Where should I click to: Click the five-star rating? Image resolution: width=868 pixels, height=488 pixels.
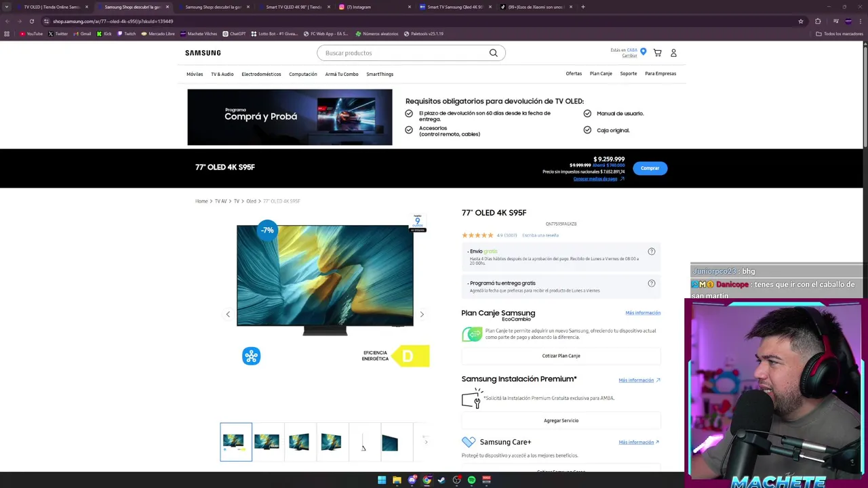tap(477, 235)
